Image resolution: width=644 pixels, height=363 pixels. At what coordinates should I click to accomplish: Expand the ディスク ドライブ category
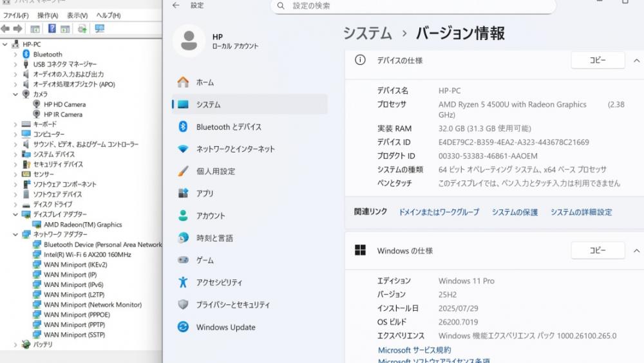(15, 205)
